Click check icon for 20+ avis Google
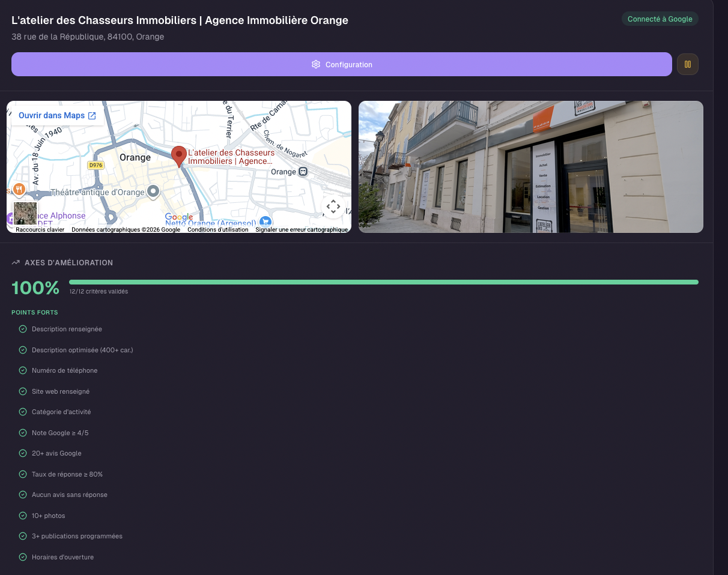 coord(23,453)
